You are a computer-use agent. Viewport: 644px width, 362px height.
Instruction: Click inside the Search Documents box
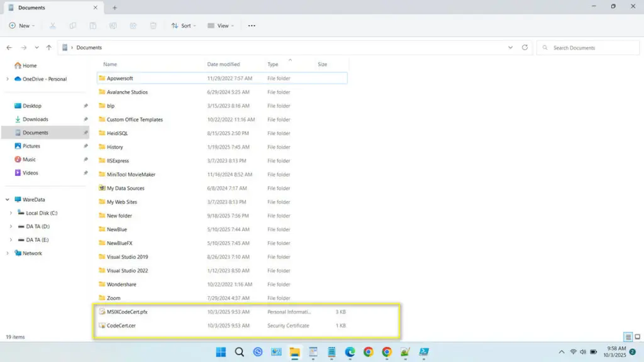pos(587,47)
